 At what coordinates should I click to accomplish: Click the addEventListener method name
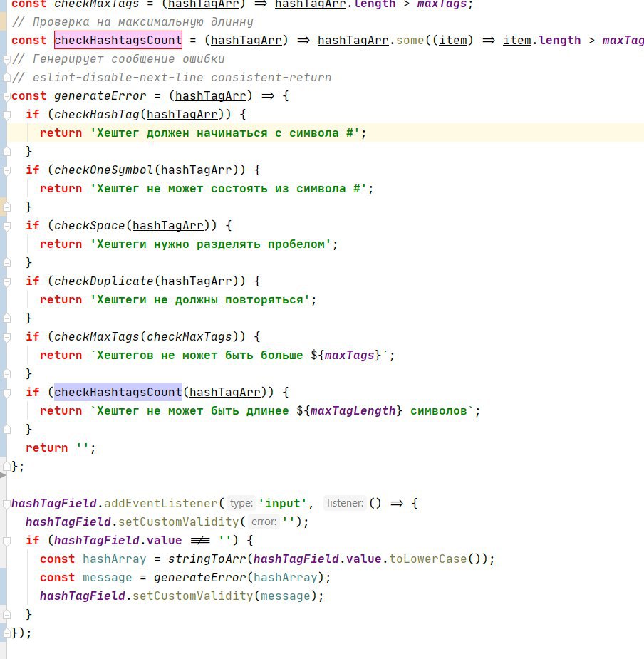point(161,504)
